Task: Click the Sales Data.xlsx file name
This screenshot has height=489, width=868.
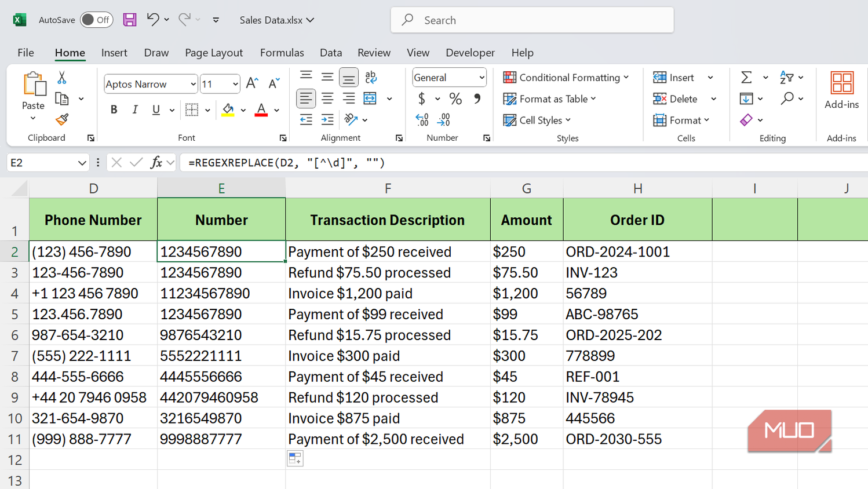Action: [271, 20]
